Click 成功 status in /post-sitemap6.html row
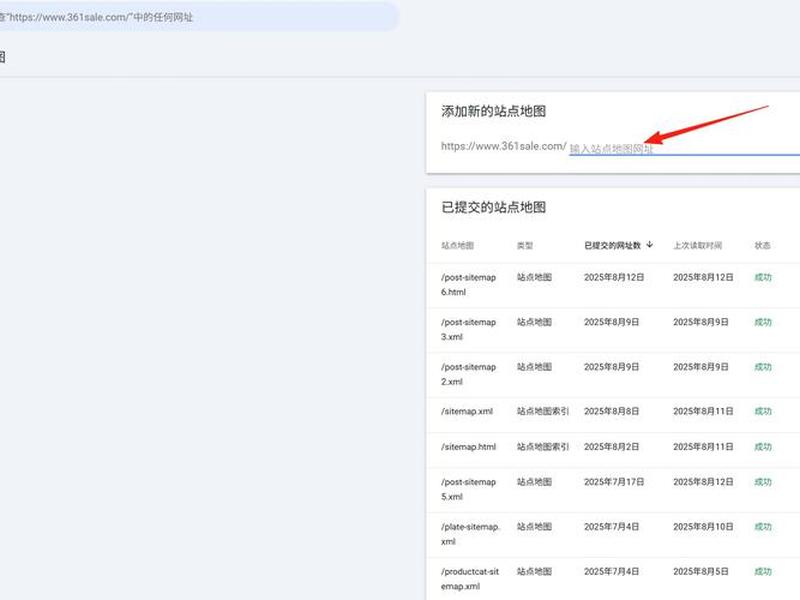The height and width of the screenshot is (600, 800). (x=763, y=278)
